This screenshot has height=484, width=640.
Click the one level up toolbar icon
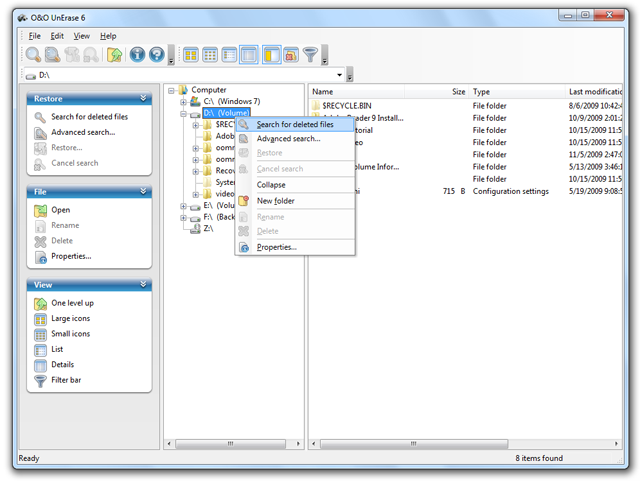point(115,55)
